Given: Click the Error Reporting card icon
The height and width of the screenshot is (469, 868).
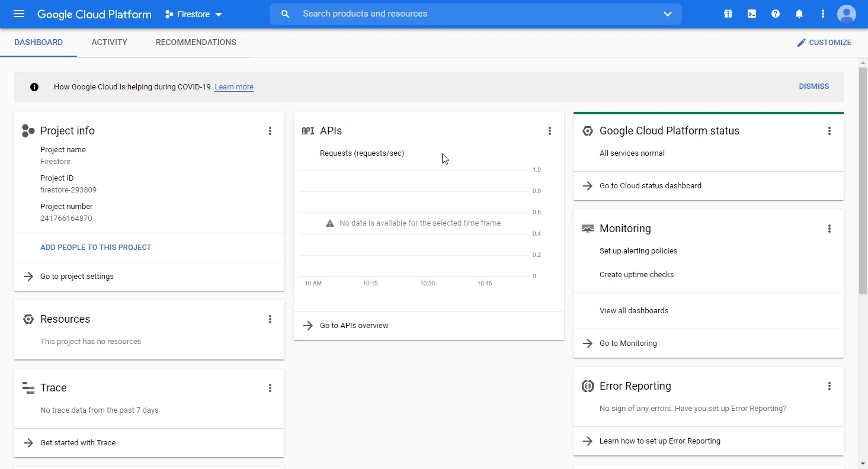Looking at the screenshot, I should [588, 386].
